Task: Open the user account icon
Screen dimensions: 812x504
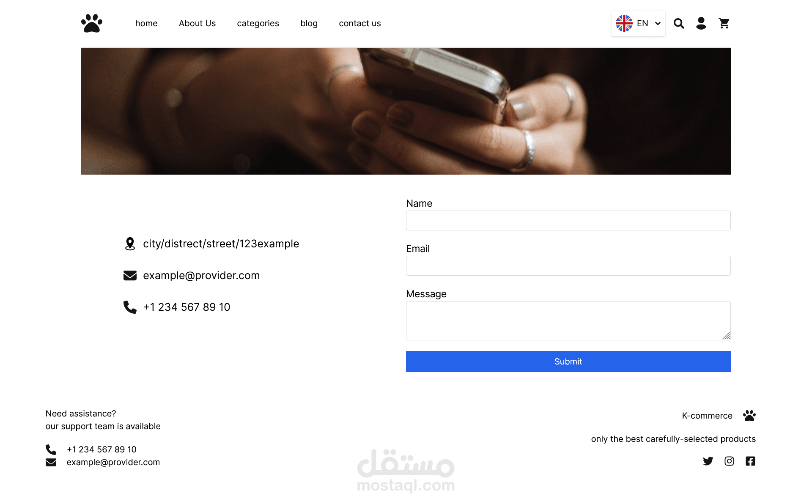Action: pos(701,23)
